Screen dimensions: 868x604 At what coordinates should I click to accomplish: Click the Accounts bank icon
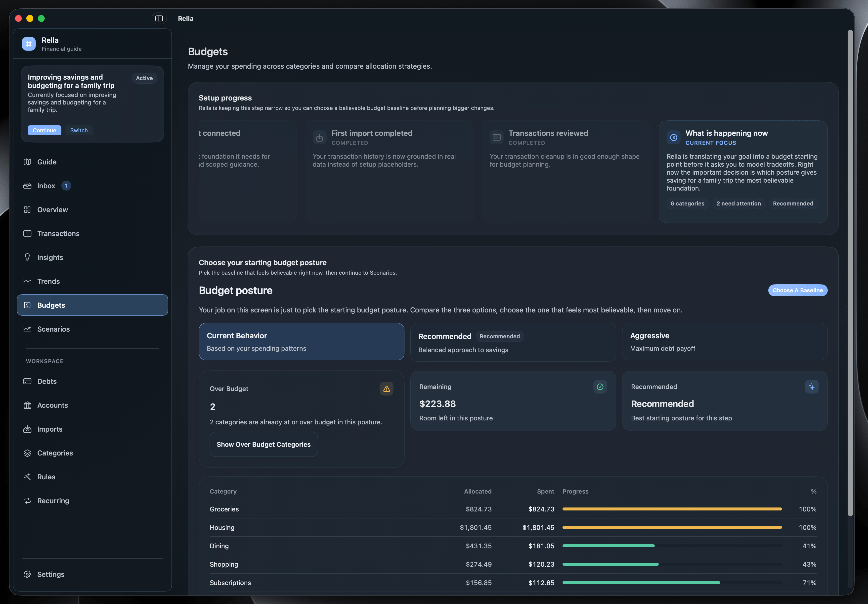click(x=27, y=405)
